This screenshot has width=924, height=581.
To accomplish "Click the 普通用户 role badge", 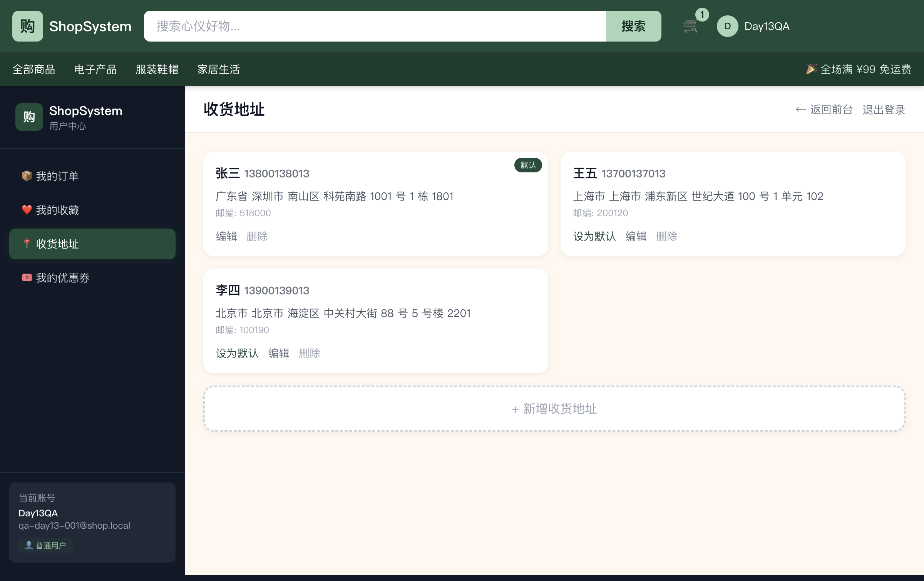I will click(46, 545).
